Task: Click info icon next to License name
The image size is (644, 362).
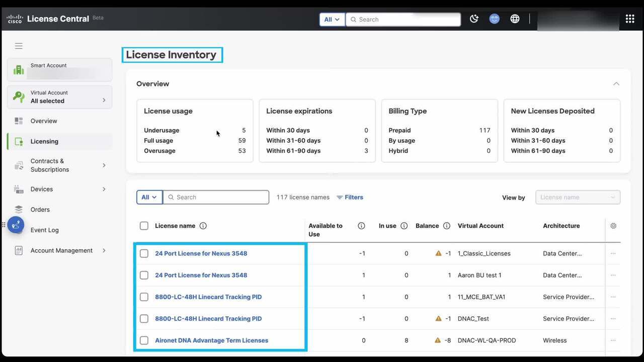Action: (203, 226)
